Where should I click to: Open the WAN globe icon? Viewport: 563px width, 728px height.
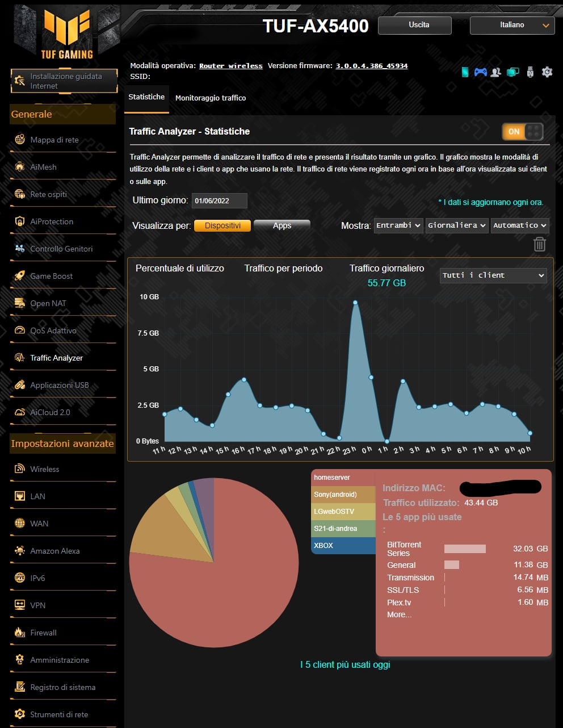pyautogui.click(x=20, y=523)
